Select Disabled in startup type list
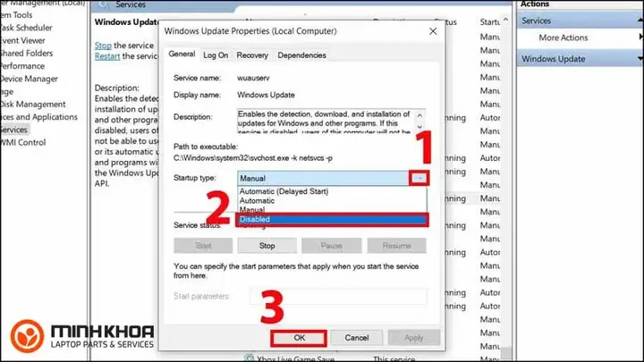 point(332,219)
